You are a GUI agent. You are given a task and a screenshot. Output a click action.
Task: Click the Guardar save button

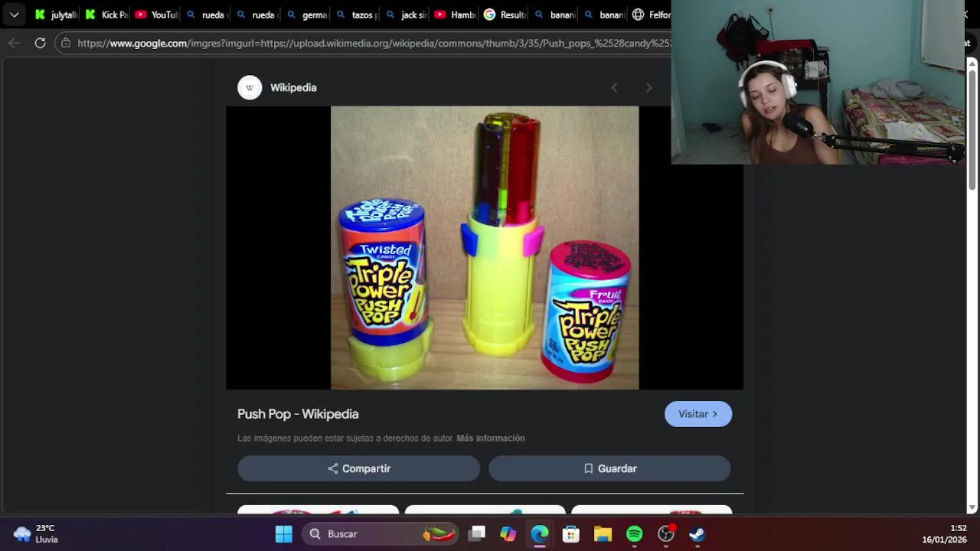(x=609, y=468)
